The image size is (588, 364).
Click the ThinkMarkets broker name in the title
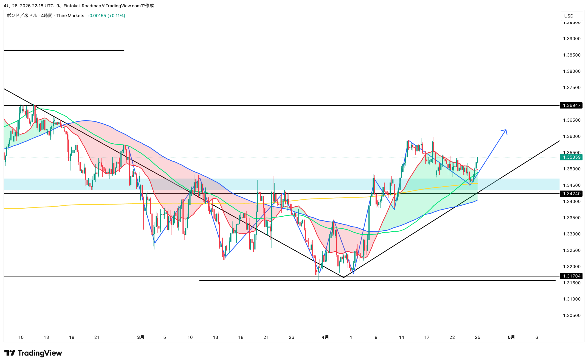pyautogui.click(x=70, y=16)
